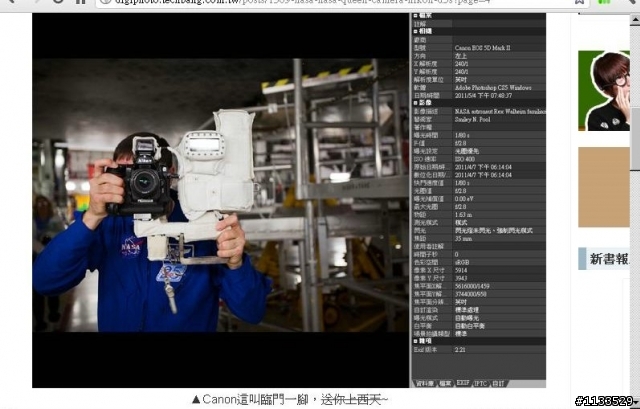Click the tan advertisement box in sidebar
Screen dimensions: 640x409
point(604,187)
